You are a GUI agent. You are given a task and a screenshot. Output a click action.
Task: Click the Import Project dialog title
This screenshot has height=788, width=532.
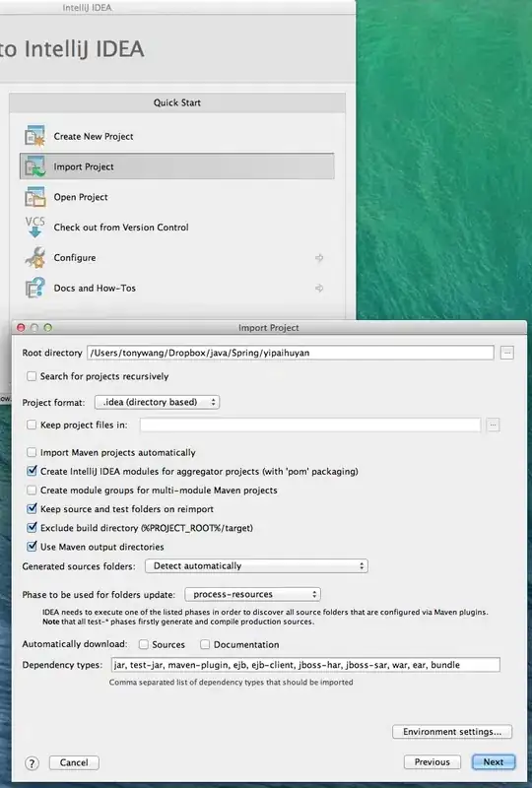[x=269, y=328]
